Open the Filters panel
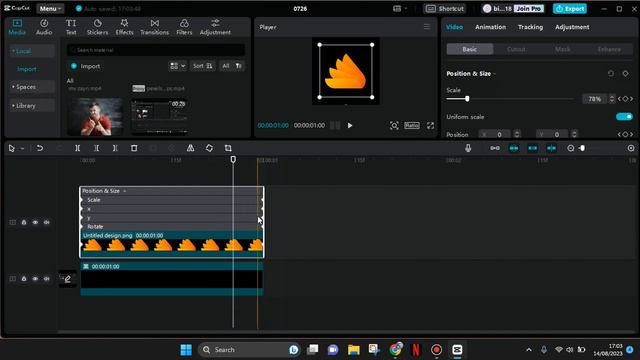Screen dimensions: 640x360 point(184,27)
